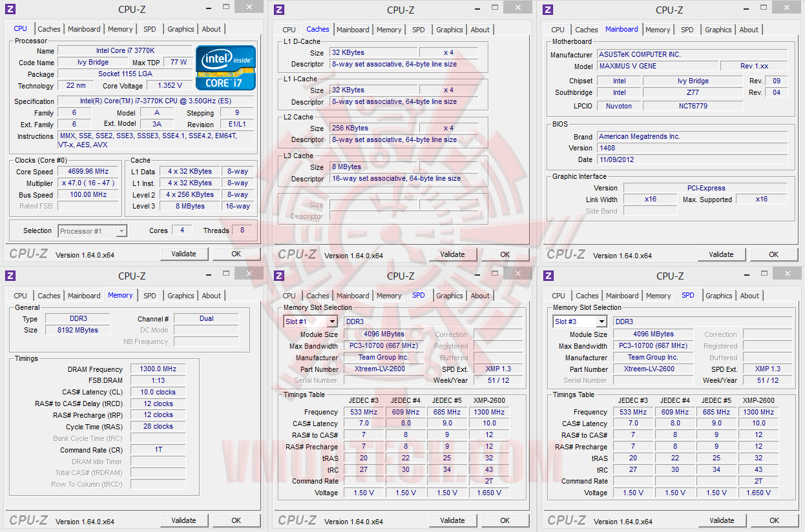Click the processor name field Intel Core i7 3770K
The height and width of the screenshot is (532, 805).
point(125,50)
